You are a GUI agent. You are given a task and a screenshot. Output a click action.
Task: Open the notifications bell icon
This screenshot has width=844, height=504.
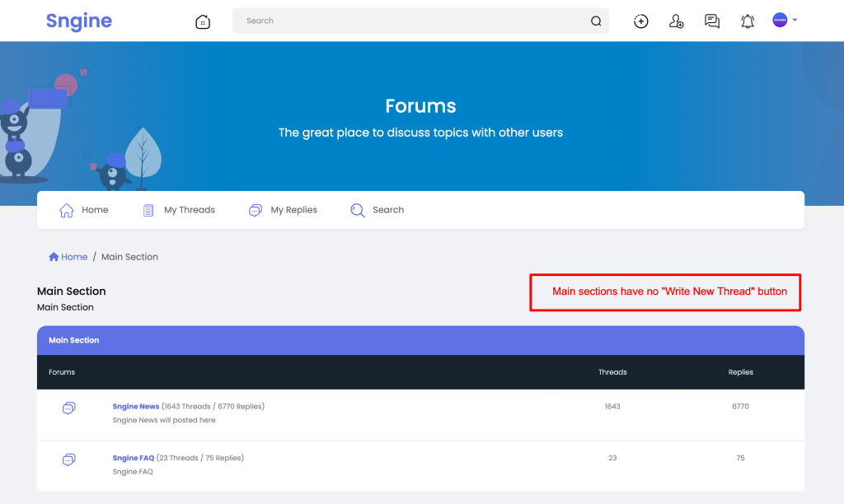click(748, 21)
